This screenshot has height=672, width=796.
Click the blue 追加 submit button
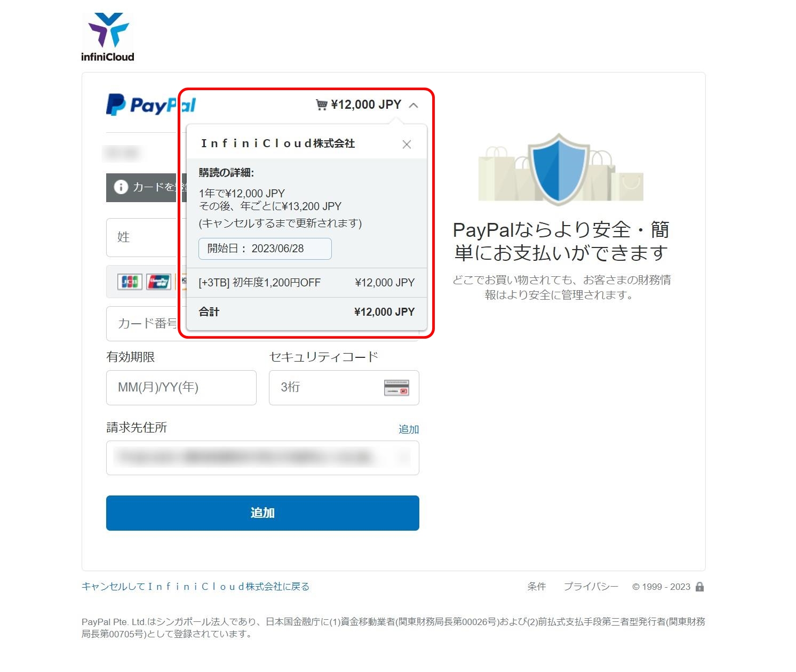tap(262, 513)
